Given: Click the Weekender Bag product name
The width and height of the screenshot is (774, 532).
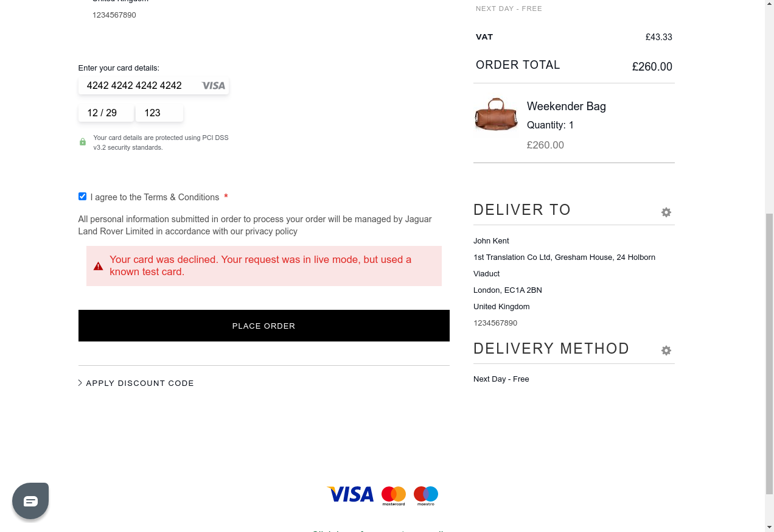Looking at the screenshot, I should coord(567,107).
